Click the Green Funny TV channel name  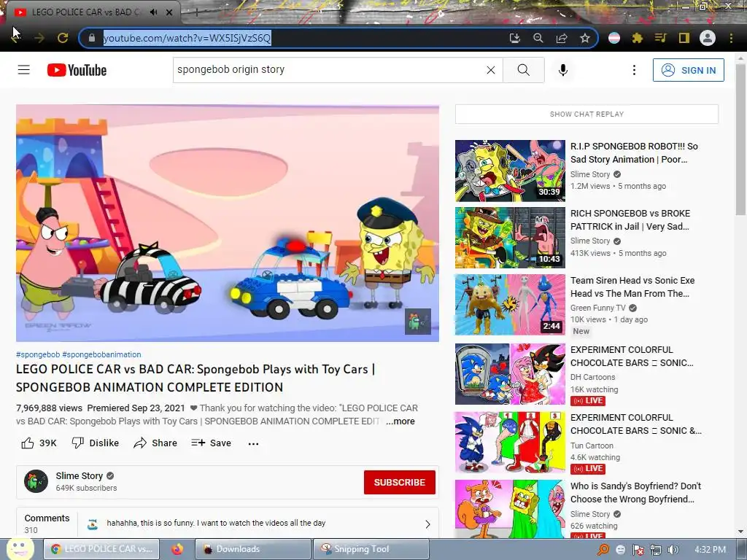tap(598, 308)
